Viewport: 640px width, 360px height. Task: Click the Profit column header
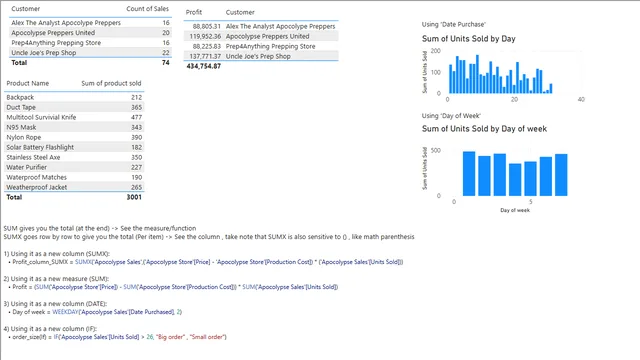(x=194, y=12)
